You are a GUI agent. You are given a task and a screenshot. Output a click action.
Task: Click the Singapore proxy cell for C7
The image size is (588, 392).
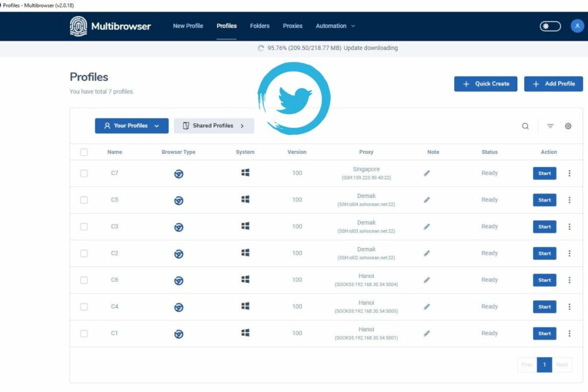pyautogui.click(x=366, y=173)
